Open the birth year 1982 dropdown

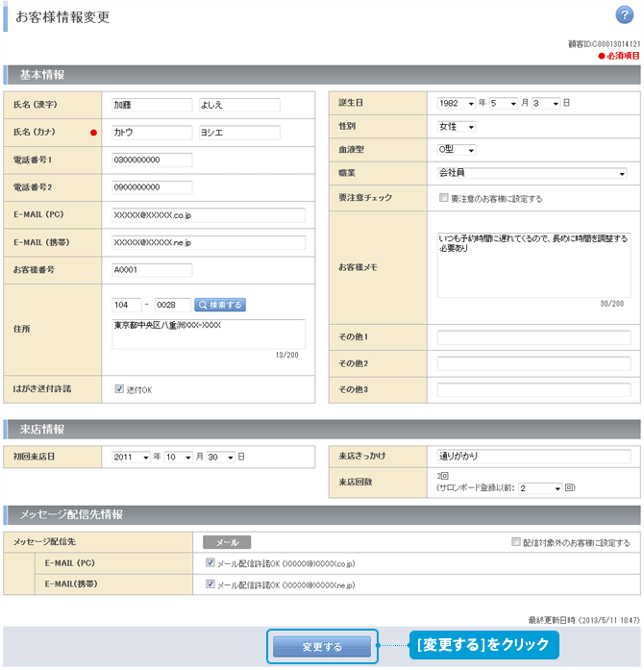click(457, 103)
